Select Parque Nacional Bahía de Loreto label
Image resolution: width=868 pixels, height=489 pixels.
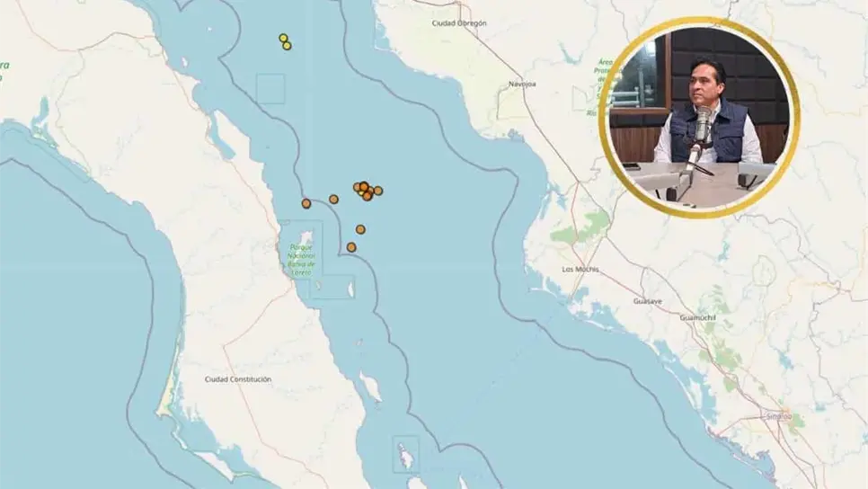tap(301, 260)
